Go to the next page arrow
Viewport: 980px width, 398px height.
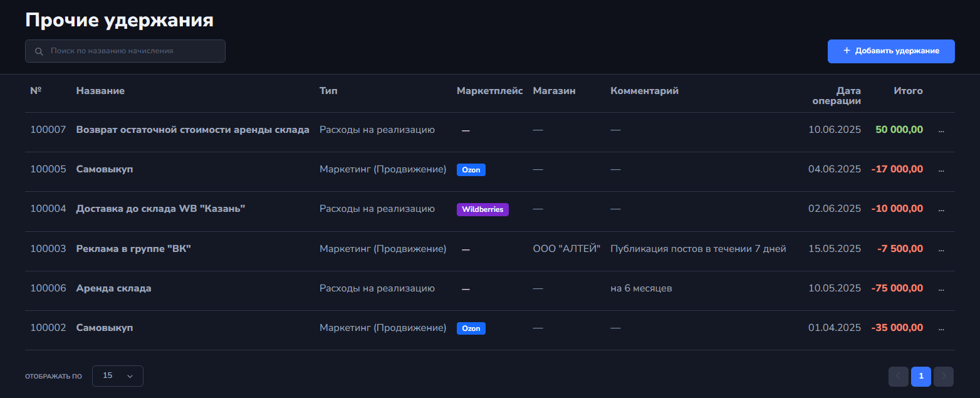click(943, 376)
